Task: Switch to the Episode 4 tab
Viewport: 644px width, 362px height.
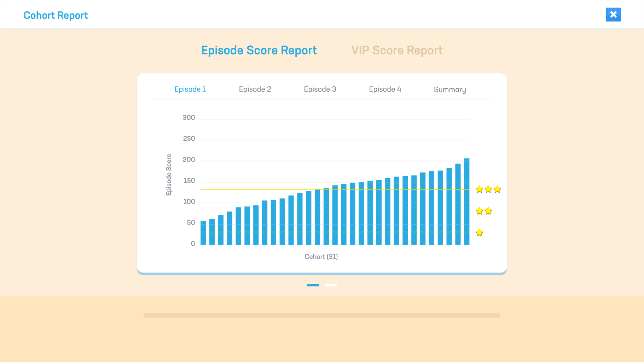Action: (385, 89)
